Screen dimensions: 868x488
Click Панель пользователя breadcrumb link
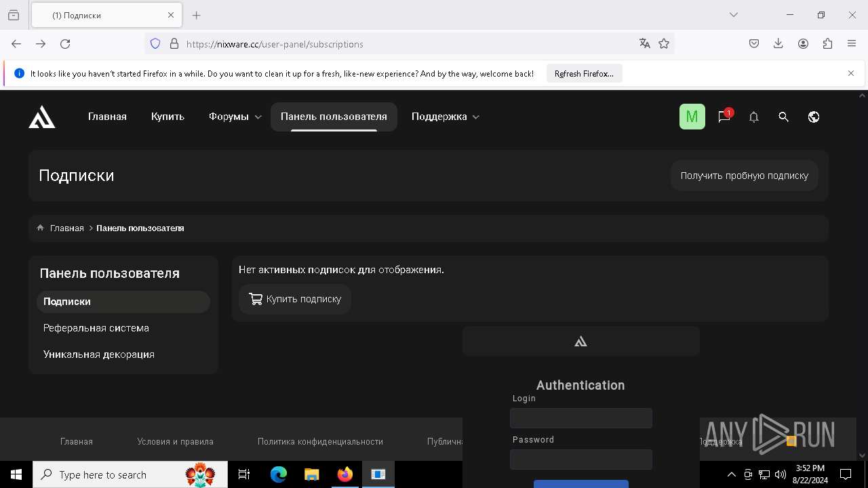(x=140, y=228)
